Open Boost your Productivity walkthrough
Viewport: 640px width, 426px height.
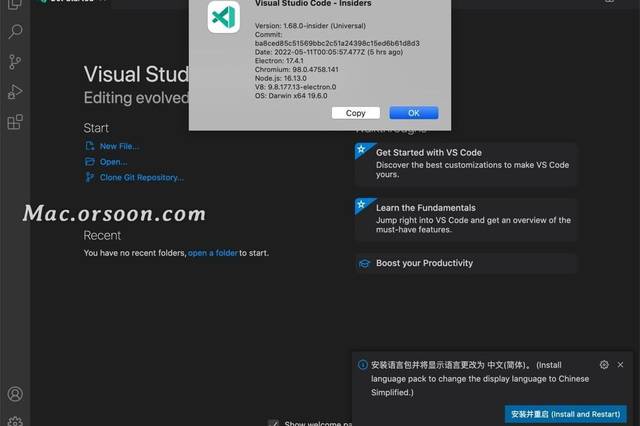pos(466,264)
